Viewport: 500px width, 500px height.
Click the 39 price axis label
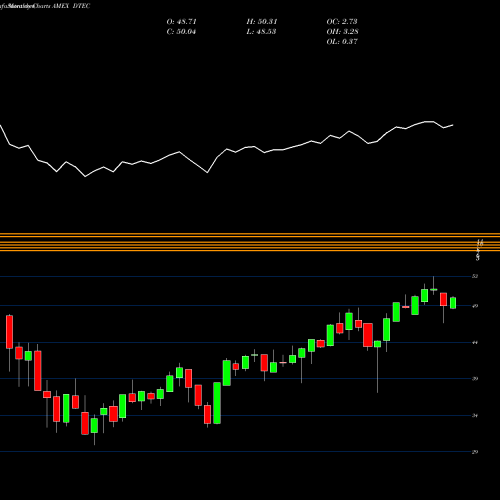(x=475, y=379)
